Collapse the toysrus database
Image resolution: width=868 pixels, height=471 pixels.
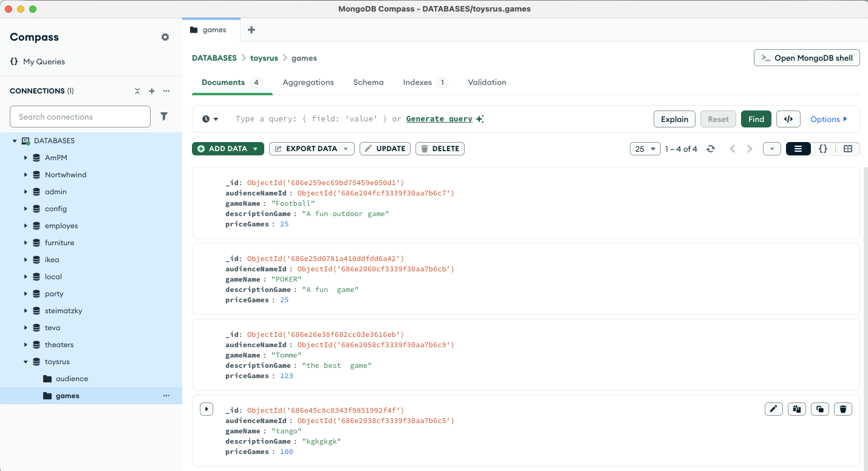[26, 362]
